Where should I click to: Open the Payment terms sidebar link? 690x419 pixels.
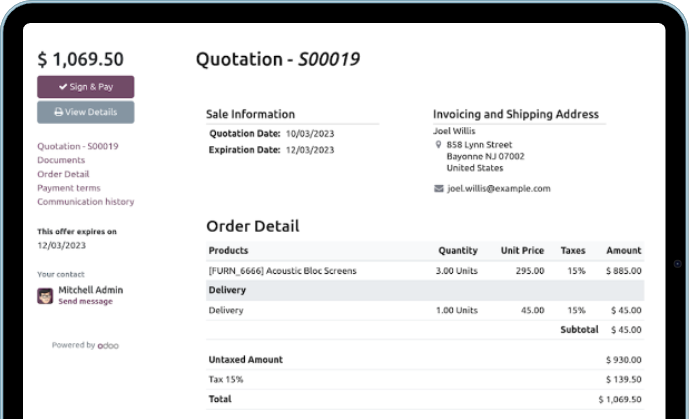point(69,188)
